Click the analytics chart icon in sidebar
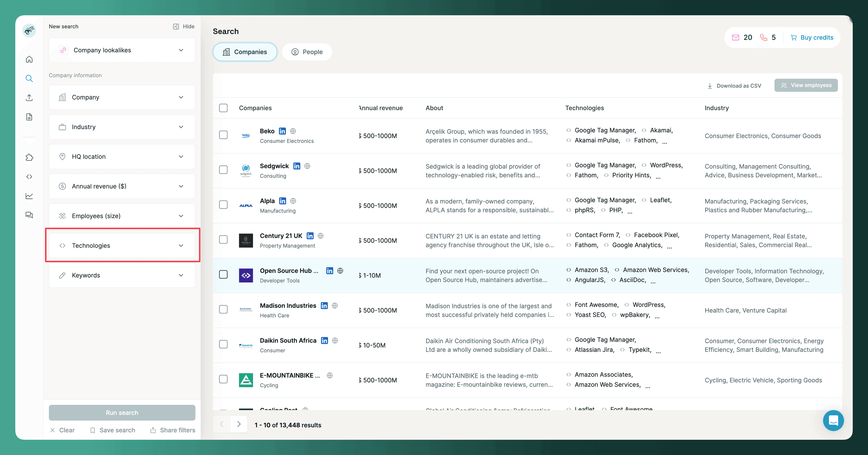Viewport: 868px width, 455px height. [x=29, y=196]
